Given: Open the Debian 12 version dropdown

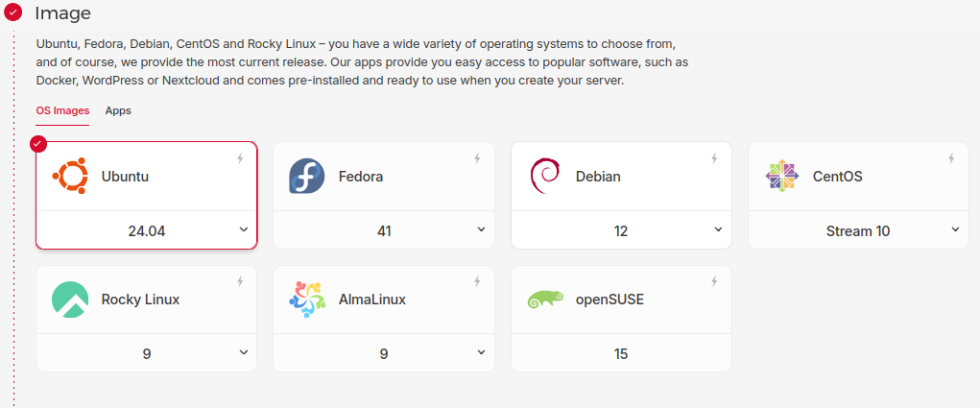Looking at the screenshot, I should pyautogui.click(x=718, y=230).
